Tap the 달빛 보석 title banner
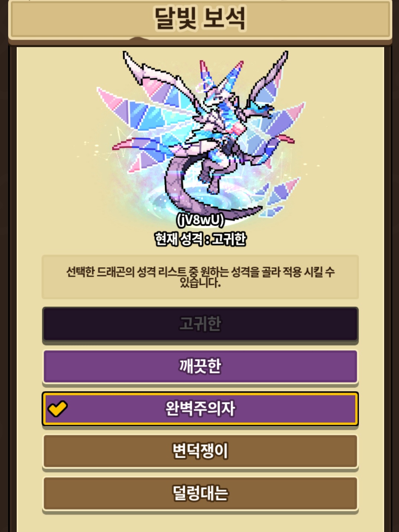This screenshot has height=532, width=399. click(200, 19)
